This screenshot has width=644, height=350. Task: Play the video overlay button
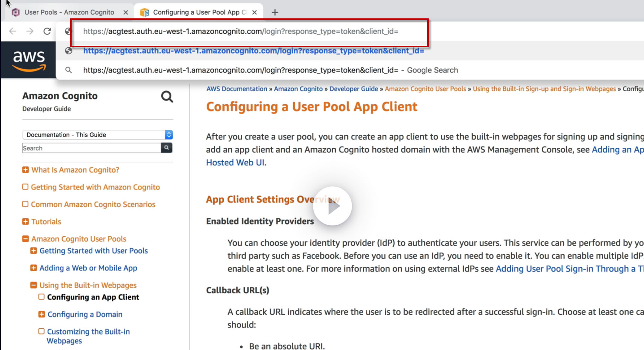(332, 206)
